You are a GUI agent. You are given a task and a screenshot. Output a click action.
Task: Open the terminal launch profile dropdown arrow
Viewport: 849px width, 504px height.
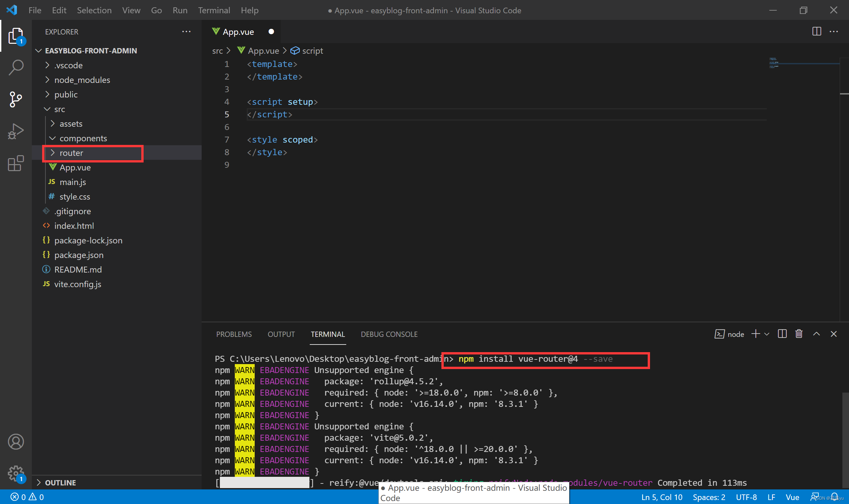tap(766, 334)
